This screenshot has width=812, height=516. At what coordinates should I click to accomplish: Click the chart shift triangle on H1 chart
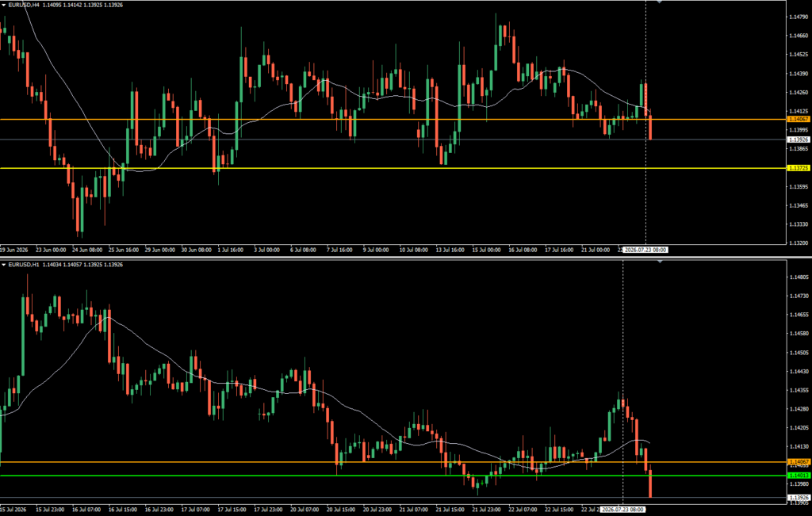point(660,262)
